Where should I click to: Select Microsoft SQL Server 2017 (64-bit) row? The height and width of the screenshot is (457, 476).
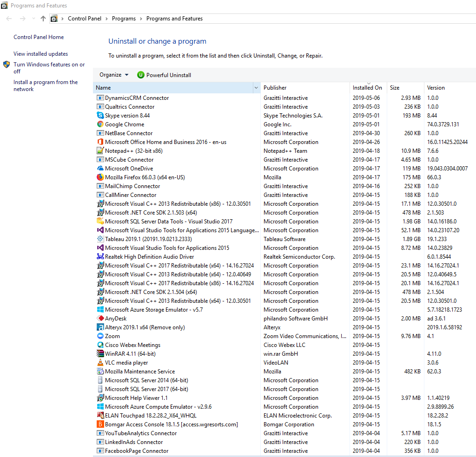[284, 389]
